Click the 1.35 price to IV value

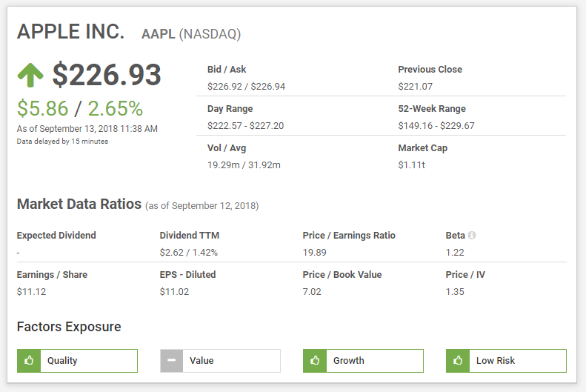click(x=455, y=292)
